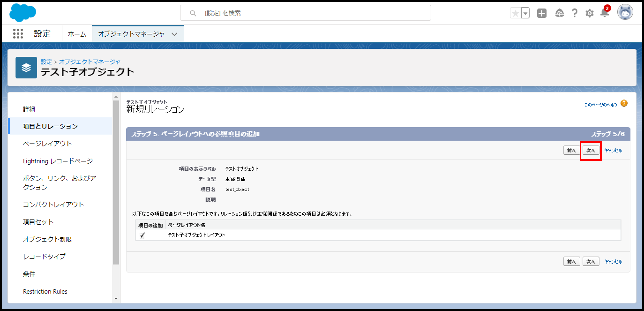The image size is (644, 311).
Task: Expand the オブジェクトマネージャ tab chevron
Action: (x=175, y=34)
